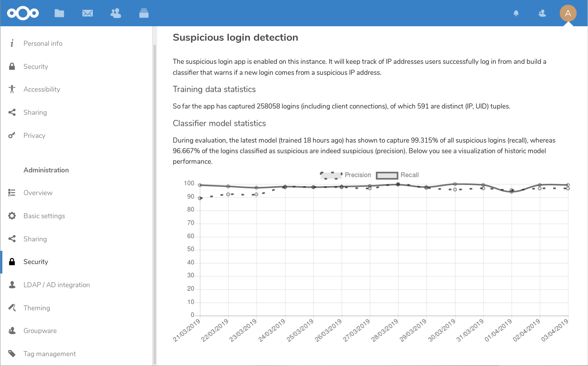
Task: Open the Mail app icon
Action: tap(87, 13)
